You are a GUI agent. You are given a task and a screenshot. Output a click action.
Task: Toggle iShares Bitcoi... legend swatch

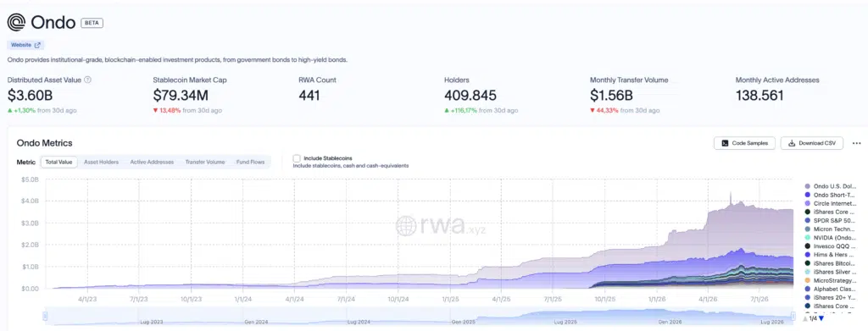[808, 263]
